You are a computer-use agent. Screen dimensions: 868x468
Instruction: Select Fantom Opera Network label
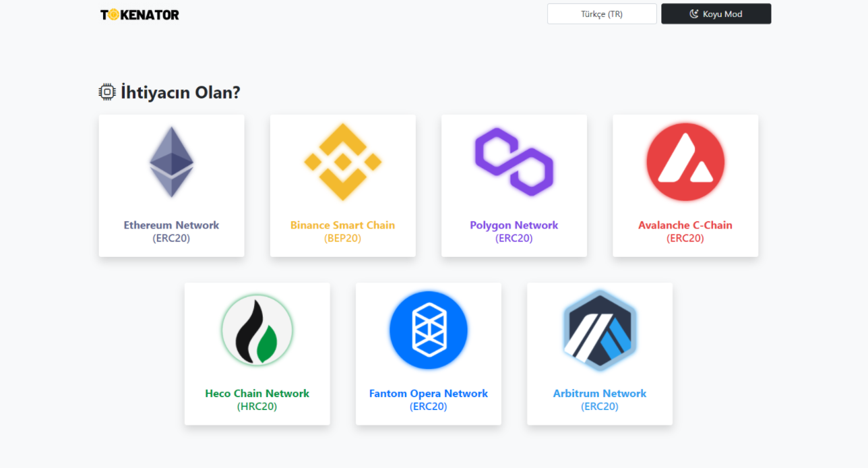pos(429,394)
